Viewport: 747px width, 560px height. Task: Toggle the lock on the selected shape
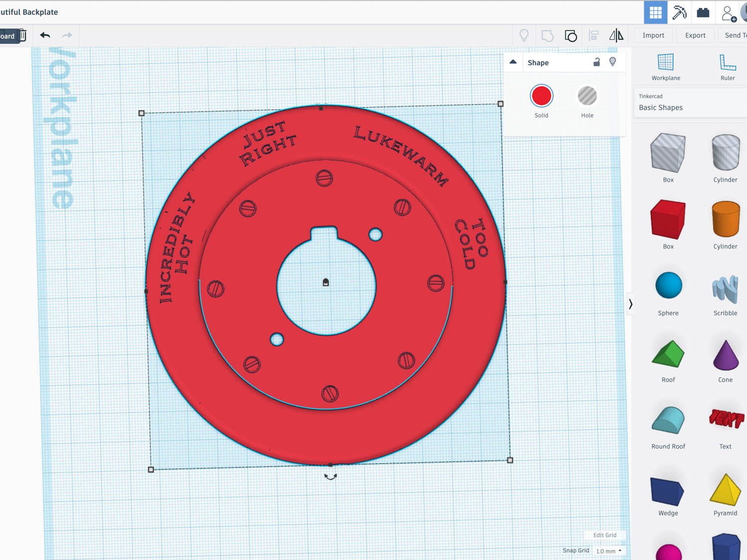pos(597,62)
